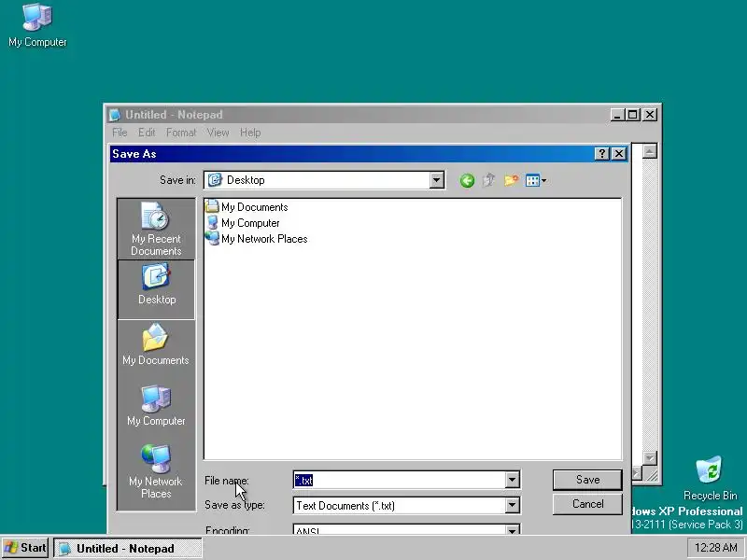This screenshot has width=747, height=560.
Task: Select Desktop in the places bar
Action: [x=156, y=289]
